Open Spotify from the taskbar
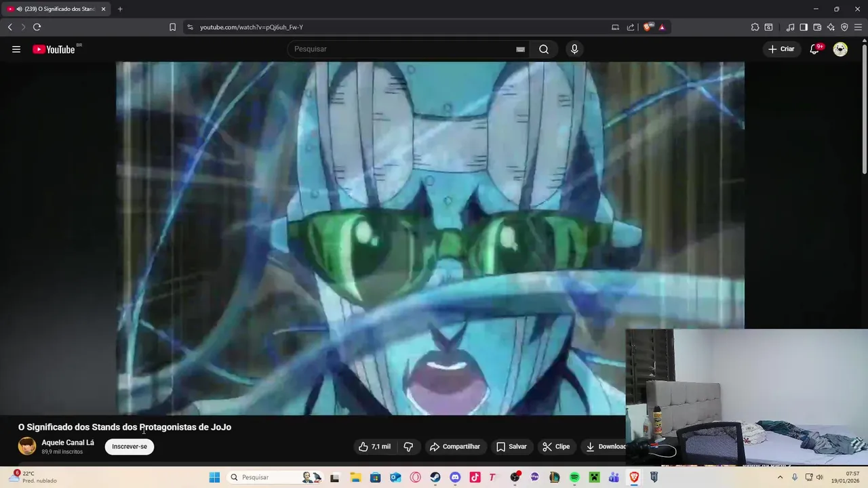The width and height of the screenshot is (868, 488). (x=574, y=477)
